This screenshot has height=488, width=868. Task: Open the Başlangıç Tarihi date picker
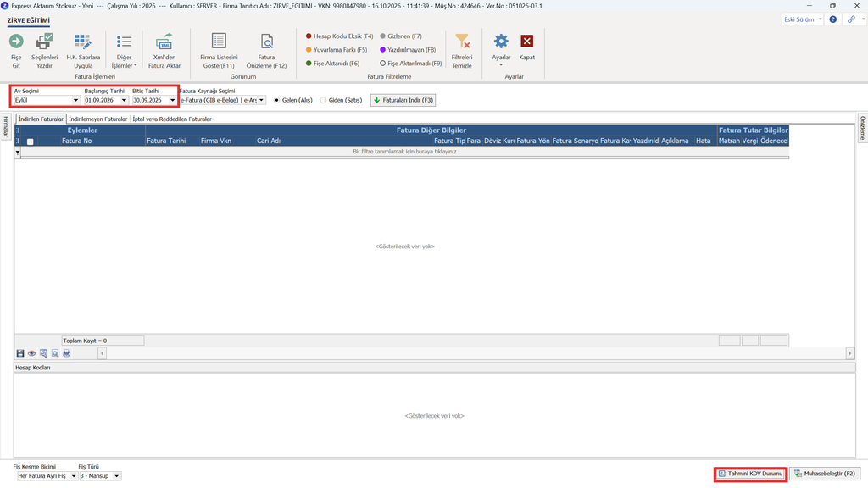pyautogui.click(x=124, y=100)
